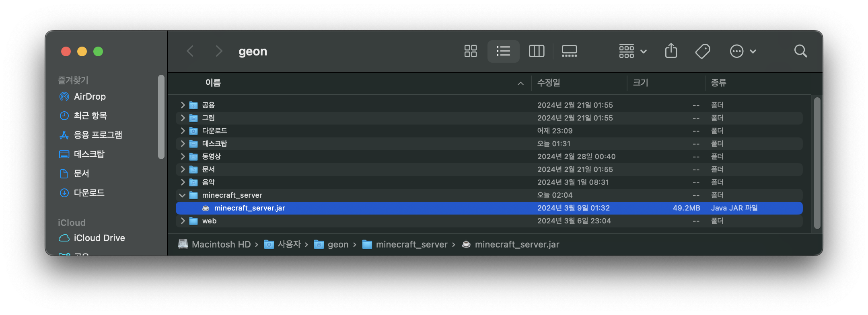Expand the 동영상 folder
This screenshot has width=868, height=315.
183,156
